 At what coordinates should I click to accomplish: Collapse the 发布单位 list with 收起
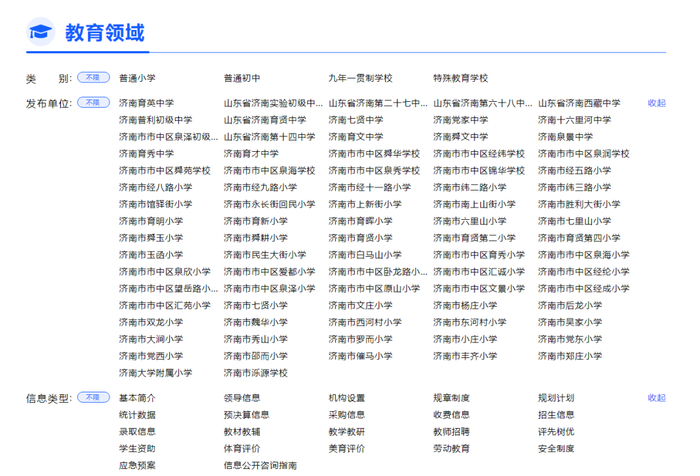657,103
